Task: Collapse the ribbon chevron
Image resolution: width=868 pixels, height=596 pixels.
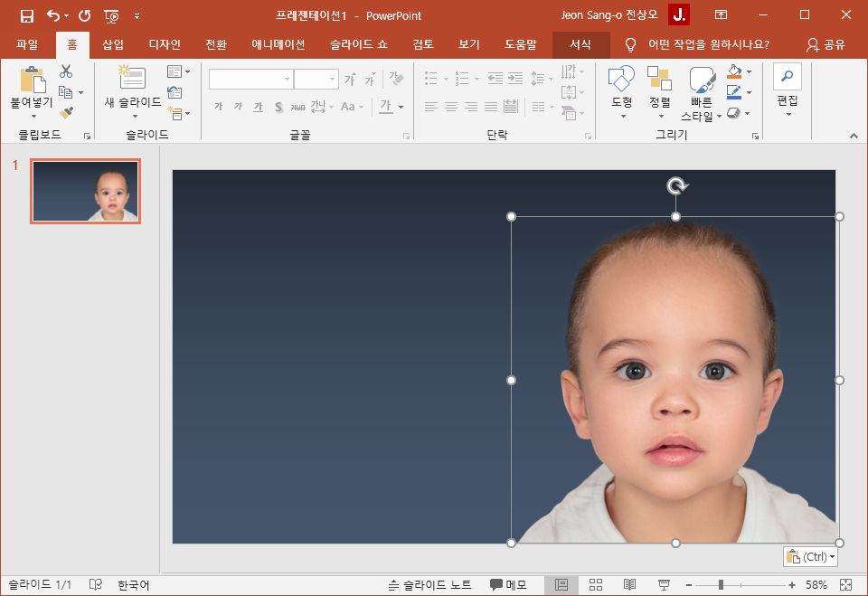Action: point(854,135)
